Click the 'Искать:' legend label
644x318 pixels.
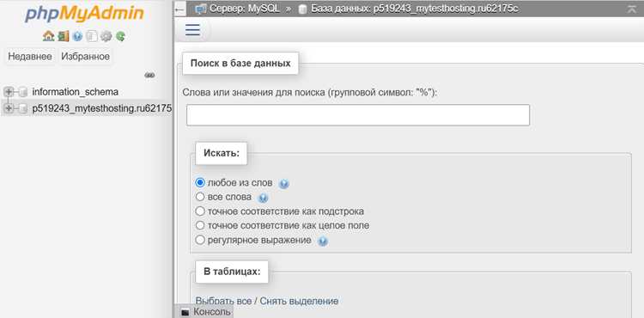coord(222,153)
